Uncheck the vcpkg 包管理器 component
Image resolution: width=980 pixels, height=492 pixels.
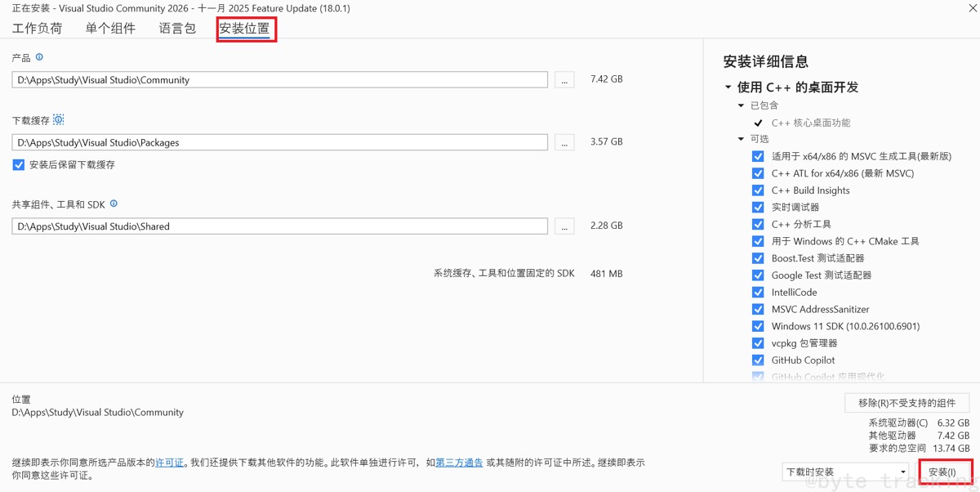pyautogui.click(x=757, y=342)
